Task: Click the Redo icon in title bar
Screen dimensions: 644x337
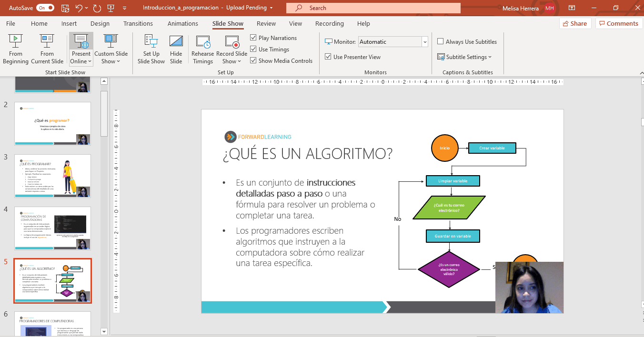Action: [x=97, y=8]
